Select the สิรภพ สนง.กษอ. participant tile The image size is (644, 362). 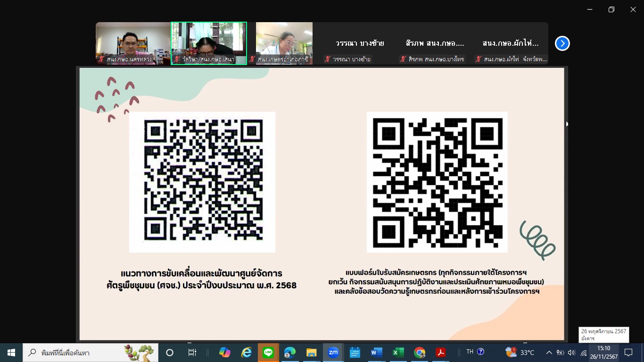point(435,43)
